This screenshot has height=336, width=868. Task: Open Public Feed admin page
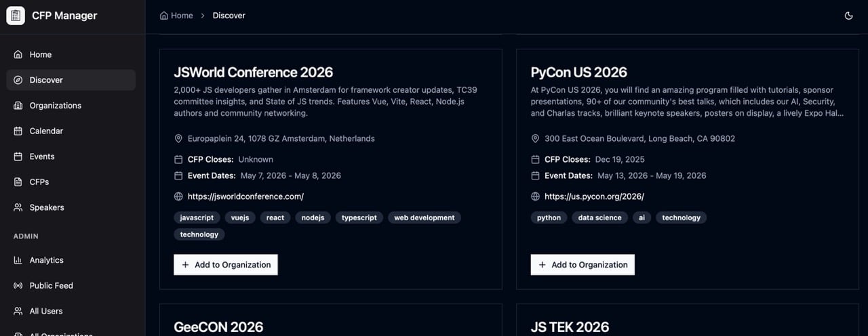coord(71,286)
